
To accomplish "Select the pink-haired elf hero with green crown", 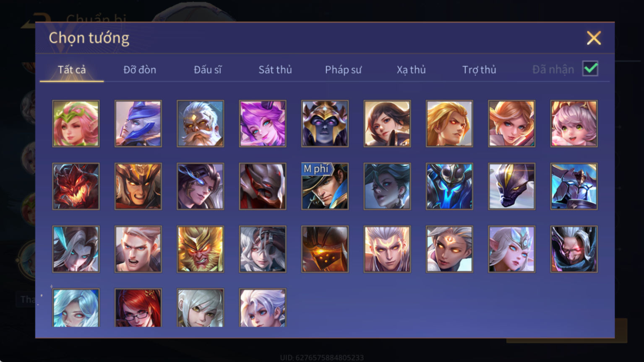I will click(76, 123).
